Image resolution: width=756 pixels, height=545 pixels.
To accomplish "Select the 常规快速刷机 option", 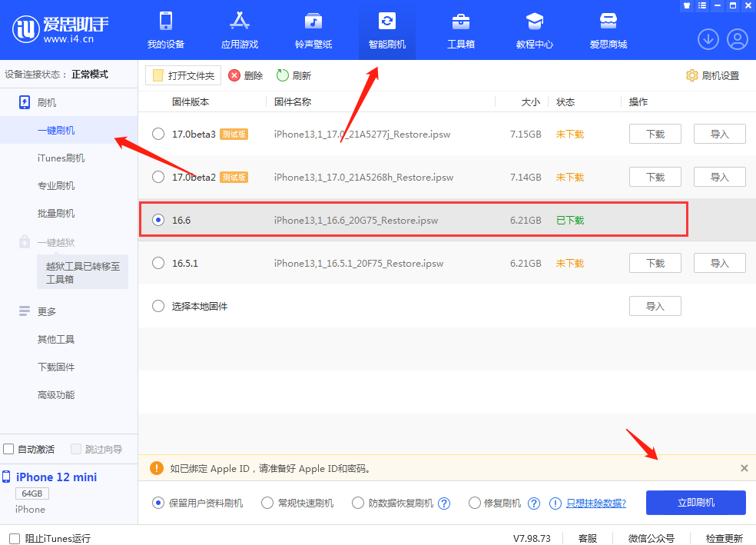I will [x=267, y=503].
